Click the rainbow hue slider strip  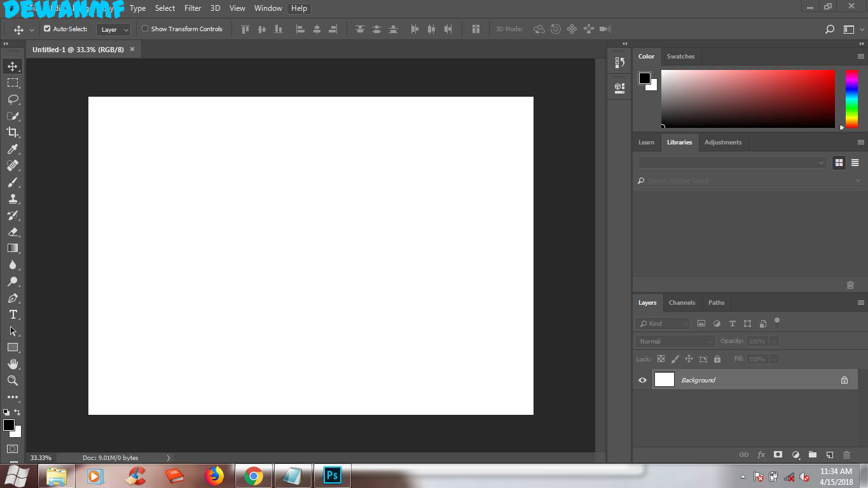click(x=851, y=99)
